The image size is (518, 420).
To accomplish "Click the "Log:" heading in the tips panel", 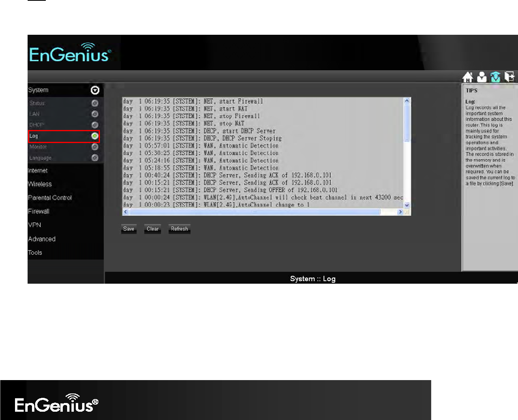I will [x=470, y=102].
